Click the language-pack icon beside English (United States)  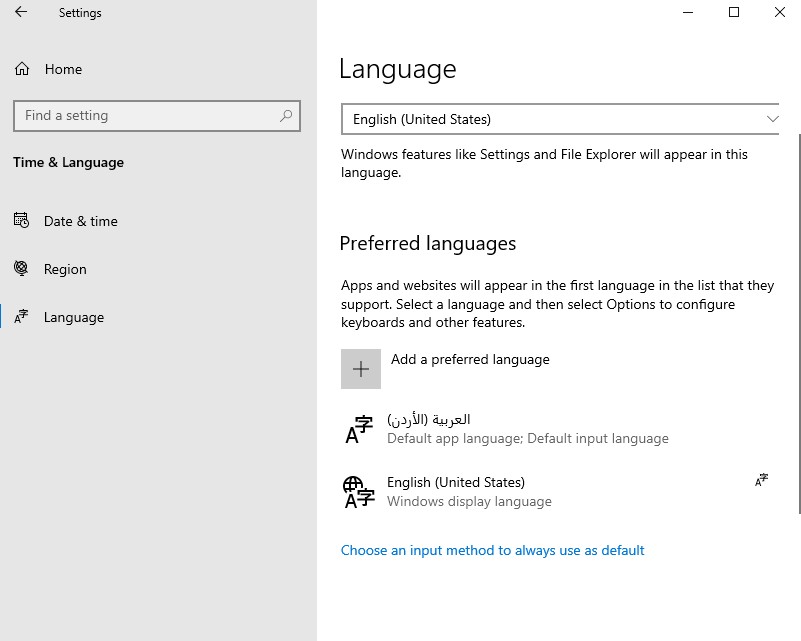(761, 480)
